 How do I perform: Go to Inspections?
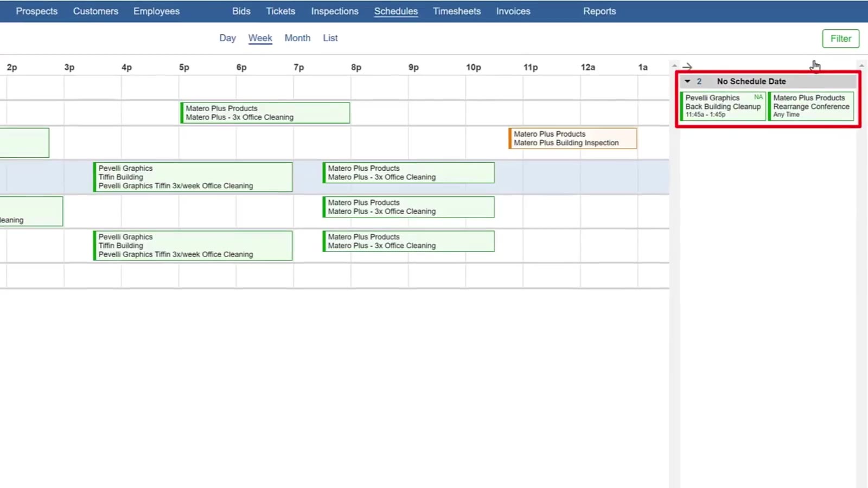click(x=335, y=11)
